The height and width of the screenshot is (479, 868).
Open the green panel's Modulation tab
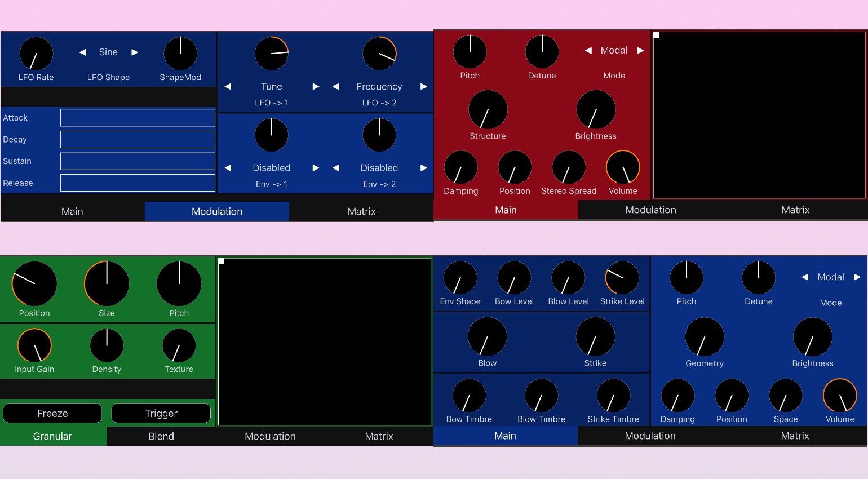pyautogui.click(x=270, y=436)
